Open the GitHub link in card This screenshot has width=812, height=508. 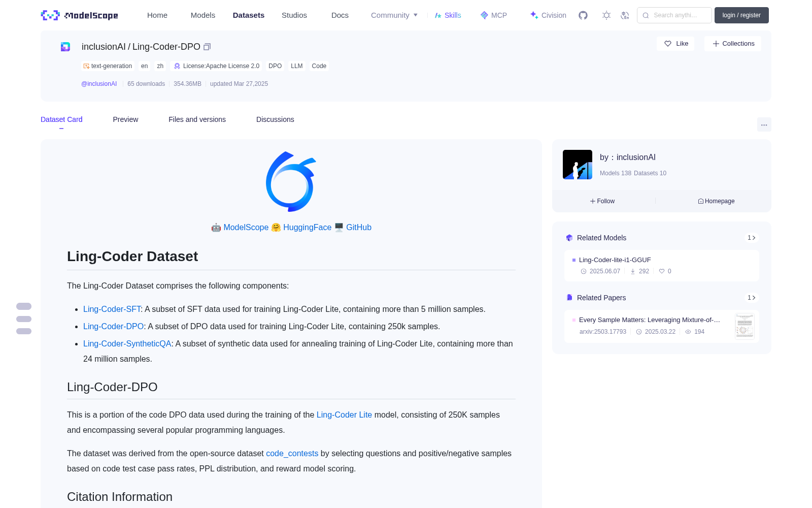(359, 228)
